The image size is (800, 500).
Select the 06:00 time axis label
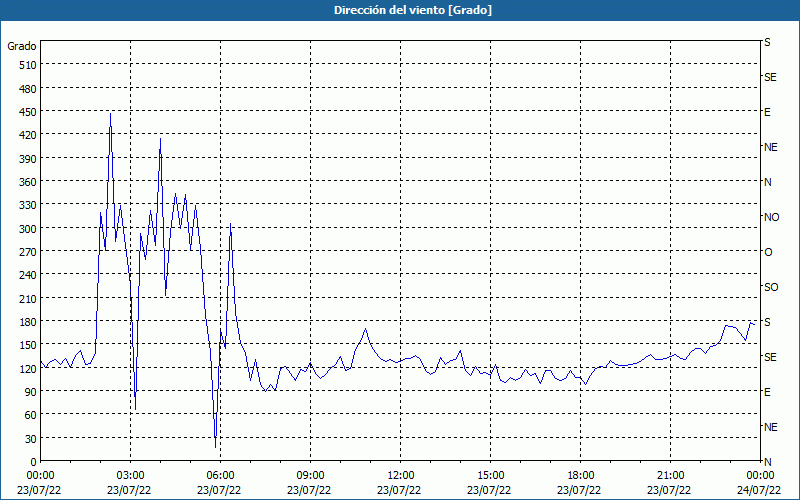(220, 476)
